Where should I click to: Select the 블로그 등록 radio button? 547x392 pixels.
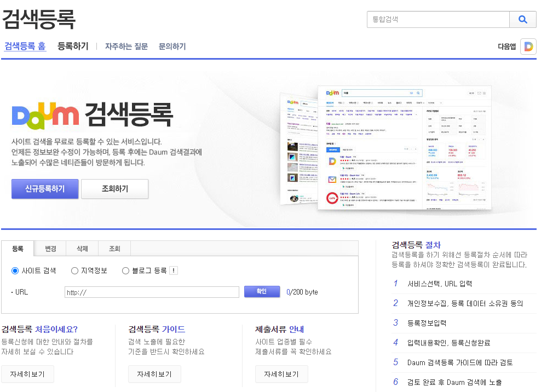pyautogui.click(x=125, y=270)
